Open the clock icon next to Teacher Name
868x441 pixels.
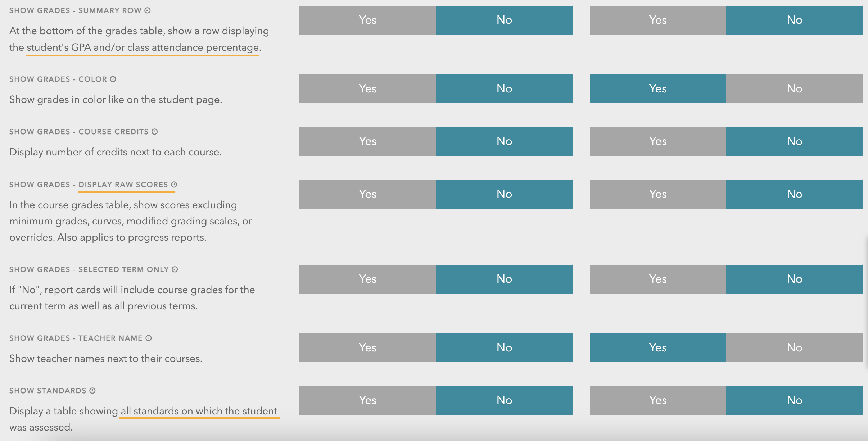[149, 338]
